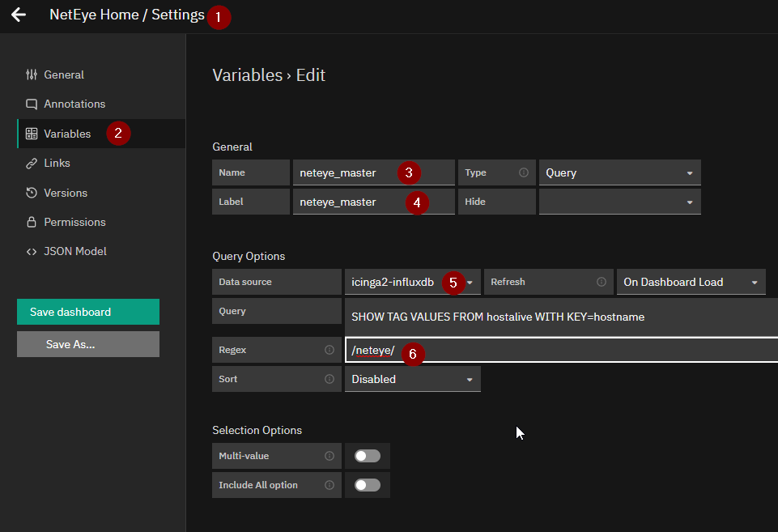Image resolution: width=778 pixels, height=532 pixels.
Task: Open the General settings section
Action: point(101,74)
